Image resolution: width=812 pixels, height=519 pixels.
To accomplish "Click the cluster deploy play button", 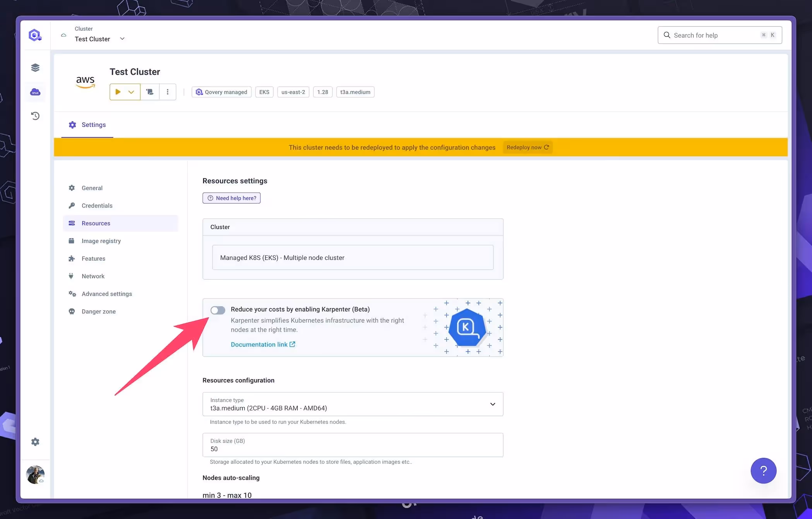I will (118, 92).
